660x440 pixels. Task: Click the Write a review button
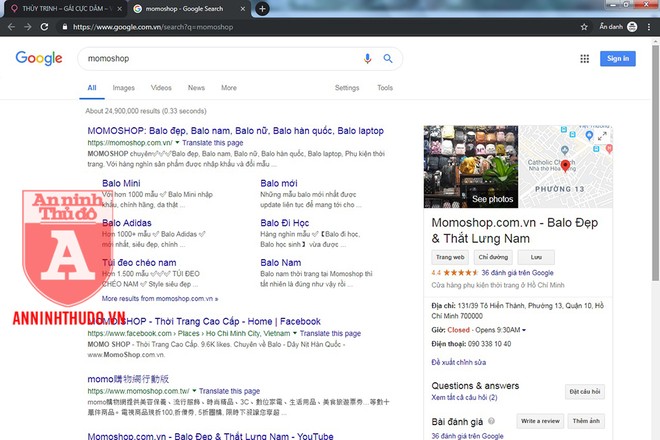click(540, 421)
